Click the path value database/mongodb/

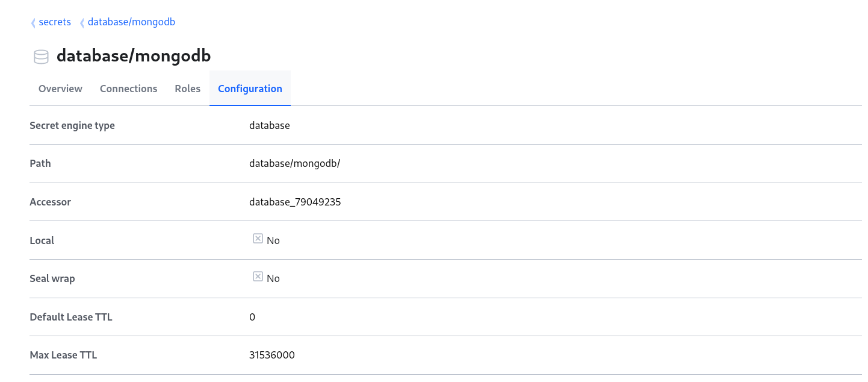[x=294, y=164]
